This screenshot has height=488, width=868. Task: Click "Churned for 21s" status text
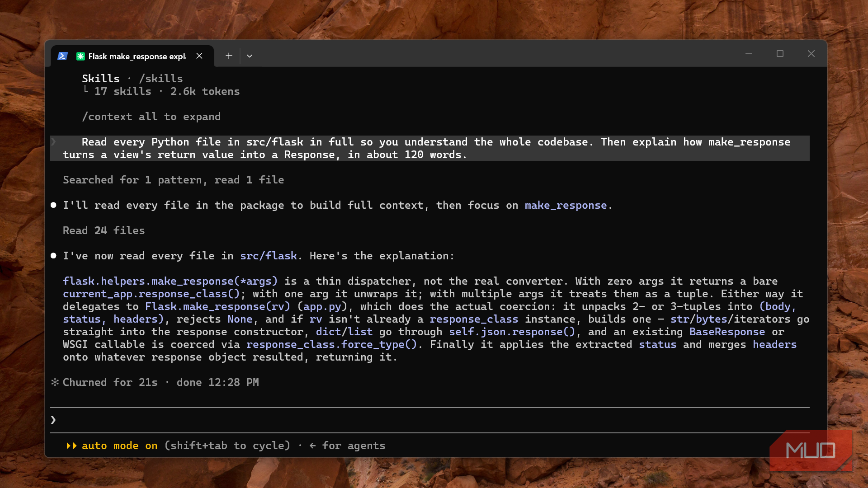[x=110, y=382]
